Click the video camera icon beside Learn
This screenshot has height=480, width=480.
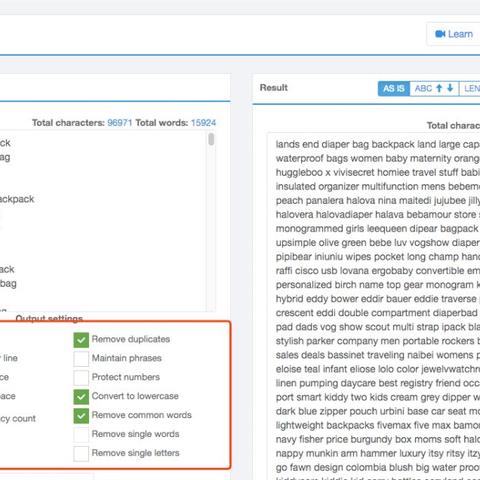click(x=440, y=34)
